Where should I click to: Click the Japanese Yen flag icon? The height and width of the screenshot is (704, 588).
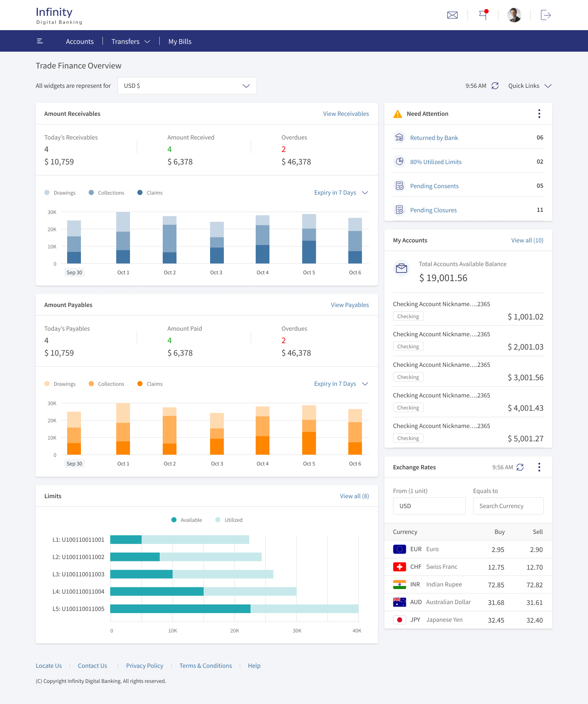click(x=399, y=620)
